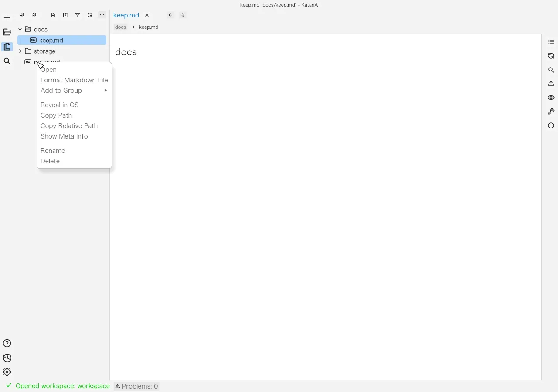Select the docs folder in the tree
Image resolution: width=558 pixels, height=392 pixels.
62,29
